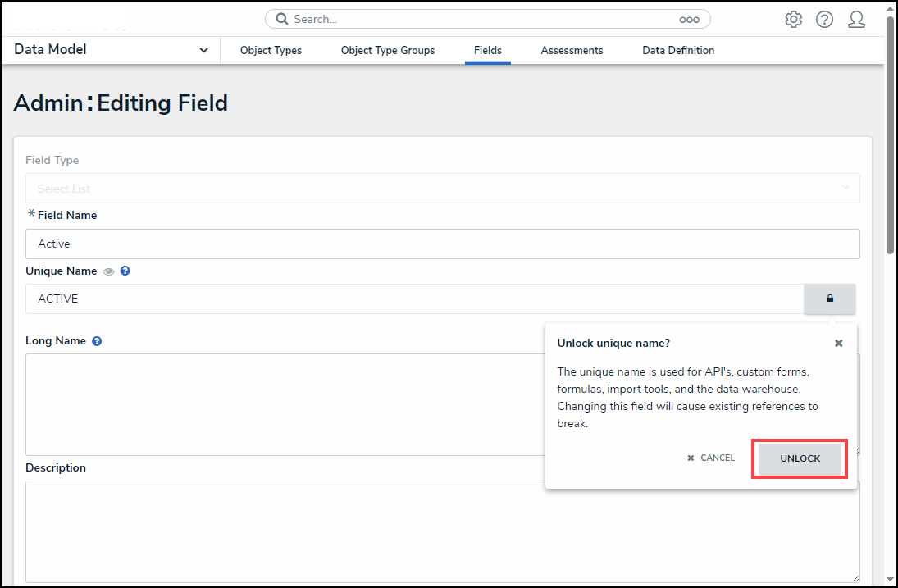The width and height of the screenshot is (898, 588).
Task: Cancel the unlock unique name prompt
Action: (711, 458)
